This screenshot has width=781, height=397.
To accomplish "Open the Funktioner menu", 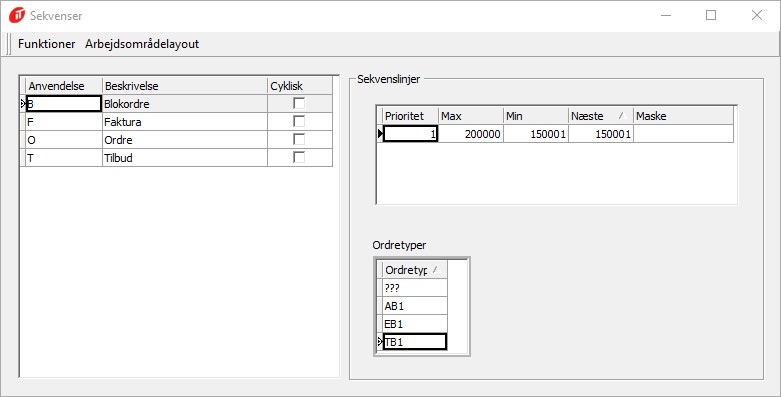I will 46,44.
